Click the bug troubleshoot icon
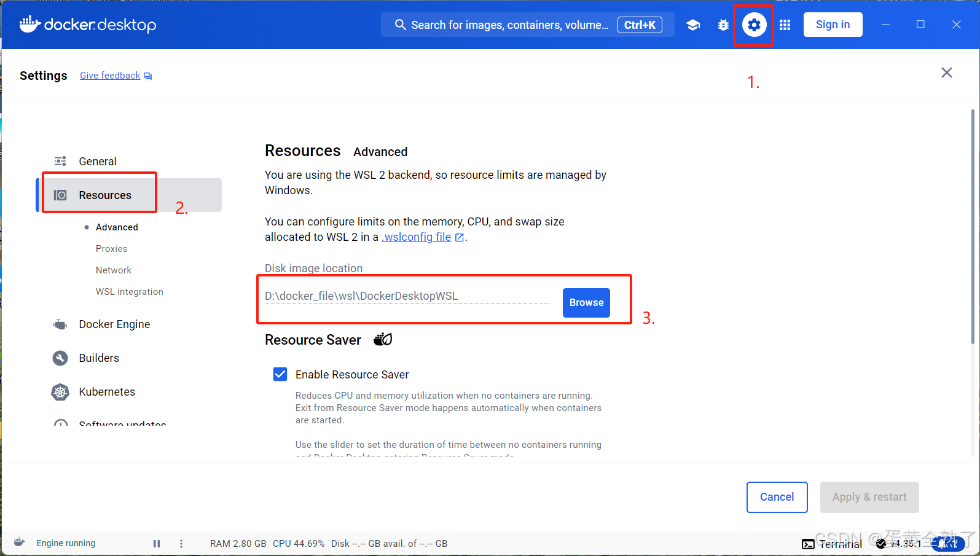The width and height of the screenshot is (980, 556). (723, 25)
